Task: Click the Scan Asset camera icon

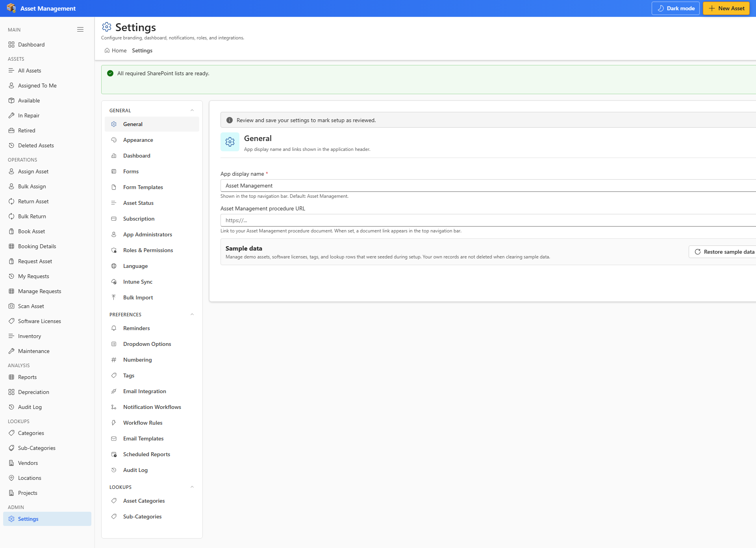Action: point(11,306)
